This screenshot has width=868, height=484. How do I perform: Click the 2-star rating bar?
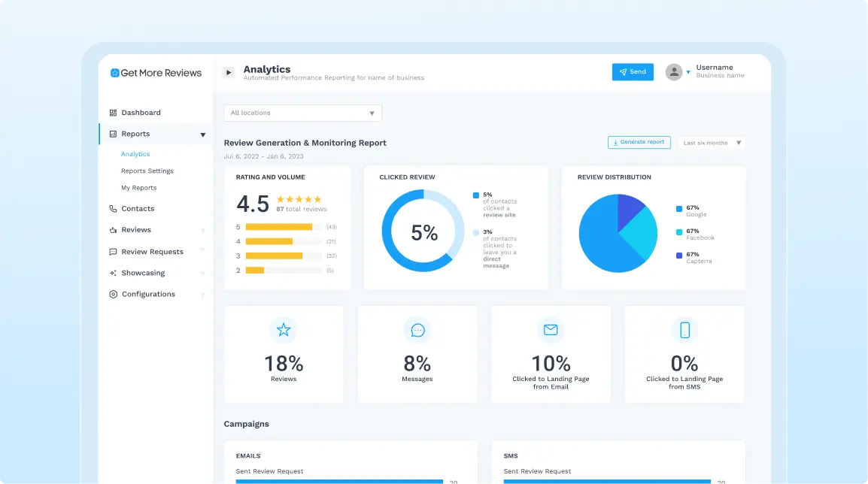(x=284, y=270)
